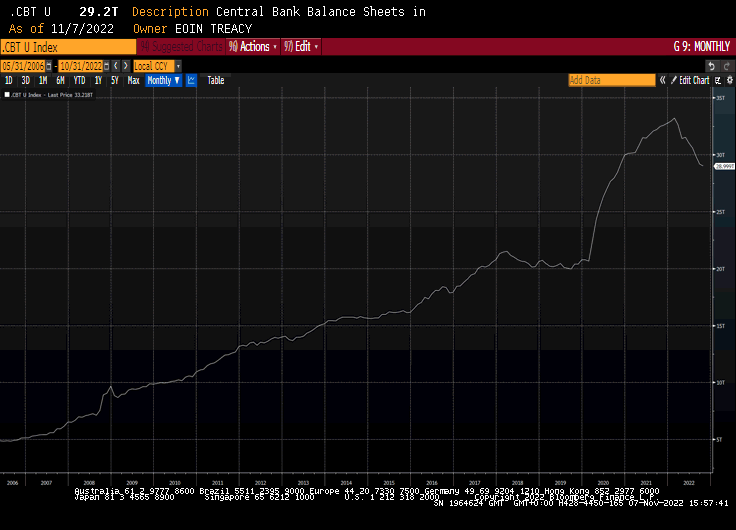Expand the Local CCY currency dropdown
This screenshot has width=736, height=530.
[178, 66]
